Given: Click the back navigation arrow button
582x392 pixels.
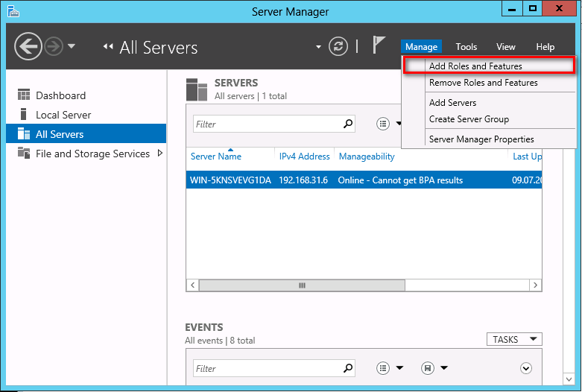Looking at the screenshot, I should click(28, 47).
